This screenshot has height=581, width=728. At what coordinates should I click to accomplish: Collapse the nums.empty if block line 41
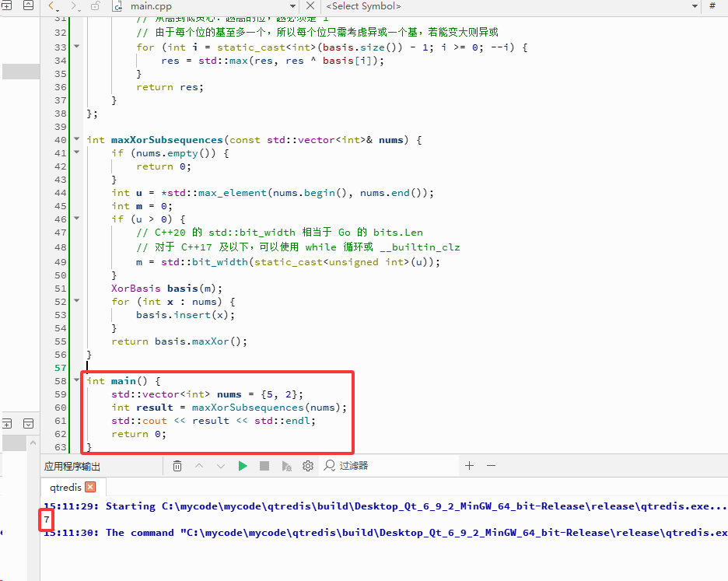(x=76, y=152)
